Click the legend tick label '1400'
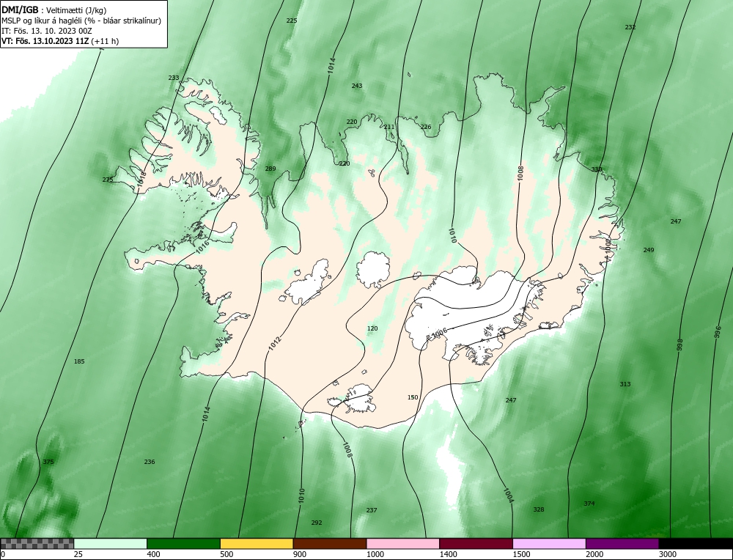 tap(449, 554)
